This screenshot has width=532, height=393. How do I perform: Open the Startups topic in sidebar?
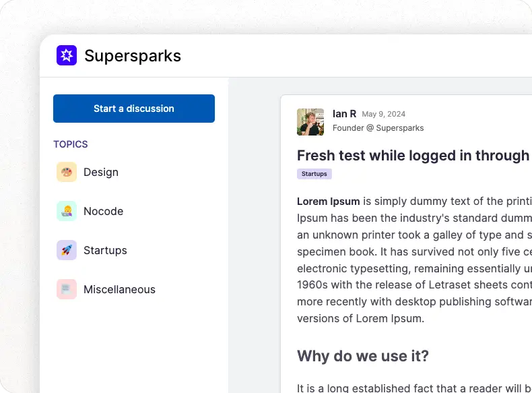point(105,250)
